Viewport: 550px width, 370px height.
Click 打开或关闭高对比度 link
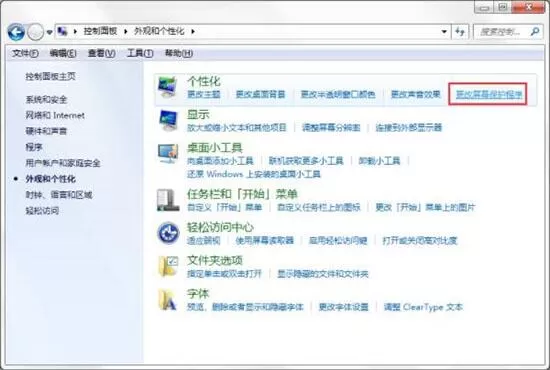pos(420,241)
